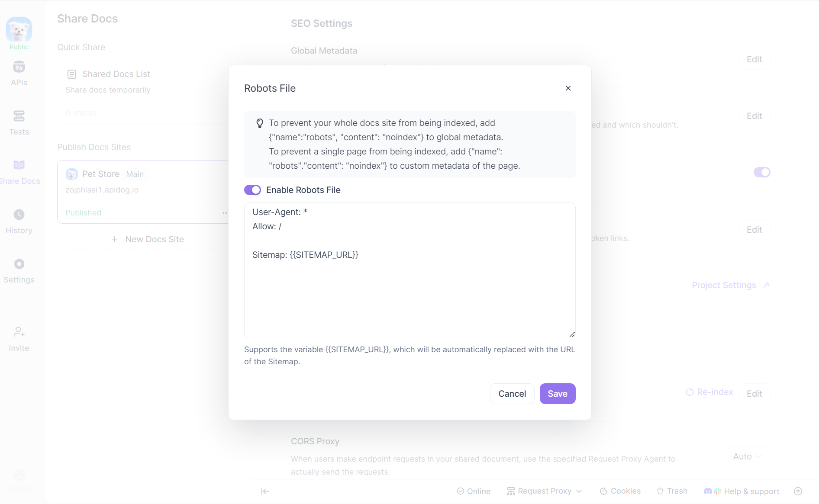This screenshot has width=819, height=504.
Task: Save the Robots File settings
Action: click(557, 394)
